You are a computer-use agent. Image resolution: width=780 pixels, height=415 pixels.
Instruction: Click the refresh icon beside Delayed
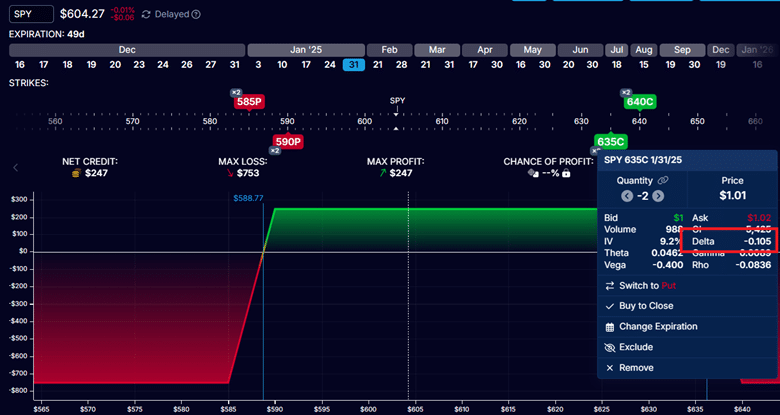pyautogui.click(x=146, y=14)
